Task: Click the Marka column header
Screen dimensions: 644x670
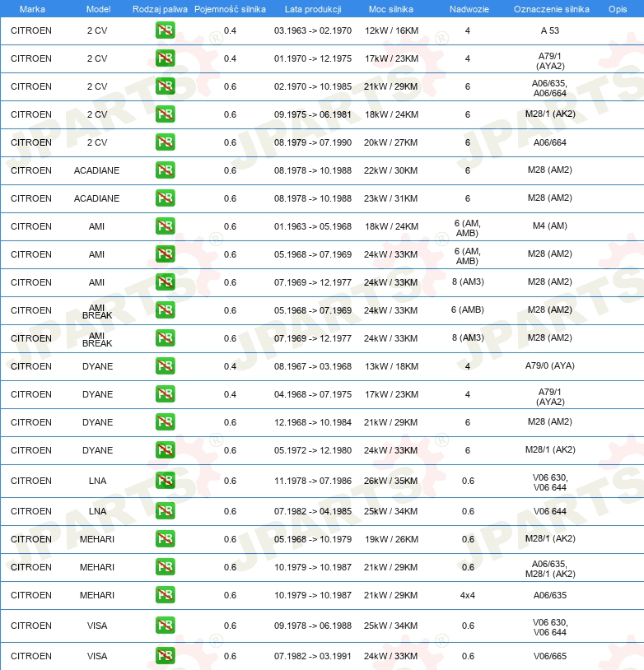Action: (x=32, y=9)
